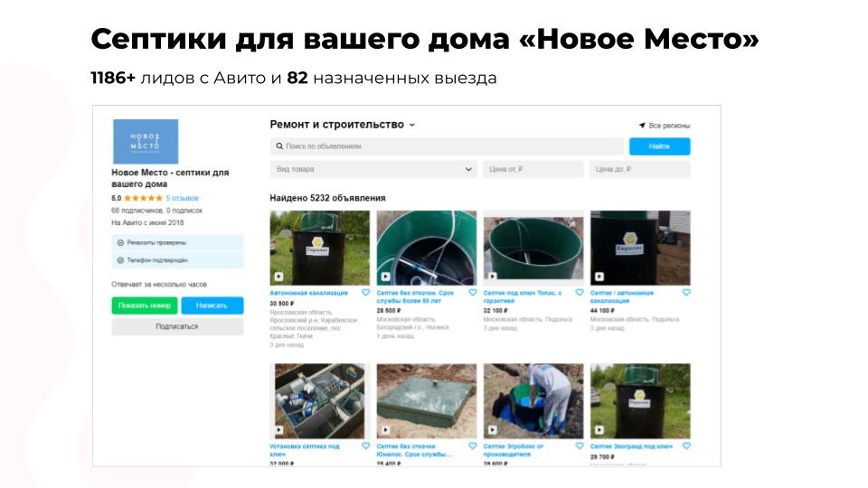Click the Реквизиты проверены badge

[x=177, y=242]
